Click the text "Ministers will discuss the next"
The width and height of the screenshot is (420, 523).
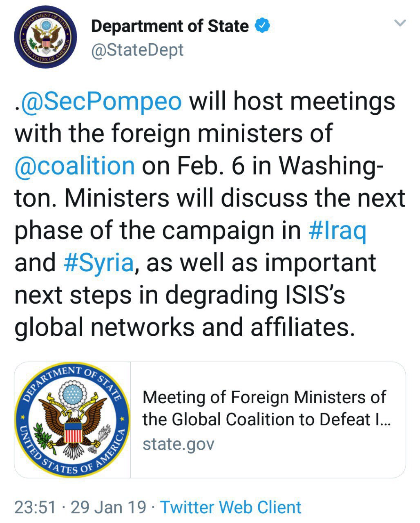click(235, 198)
